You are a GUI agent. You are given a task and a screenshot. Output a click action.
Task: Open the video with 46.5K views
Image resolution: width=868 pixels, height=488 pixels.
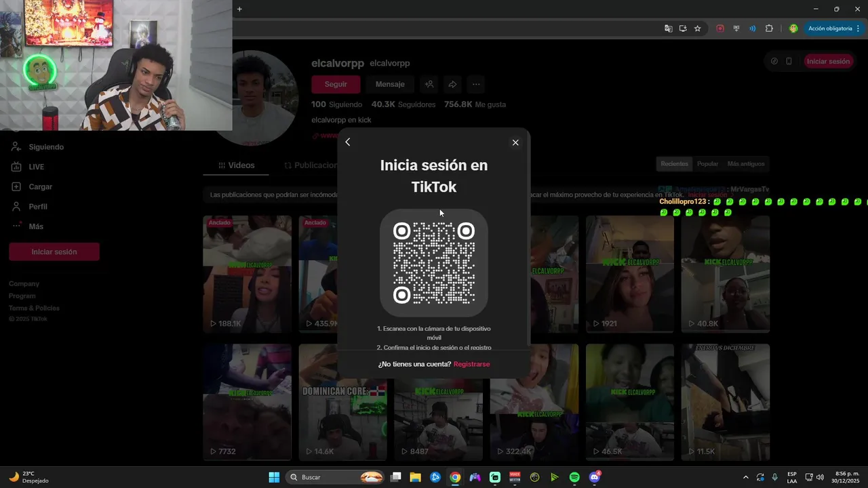click(630, 402)
